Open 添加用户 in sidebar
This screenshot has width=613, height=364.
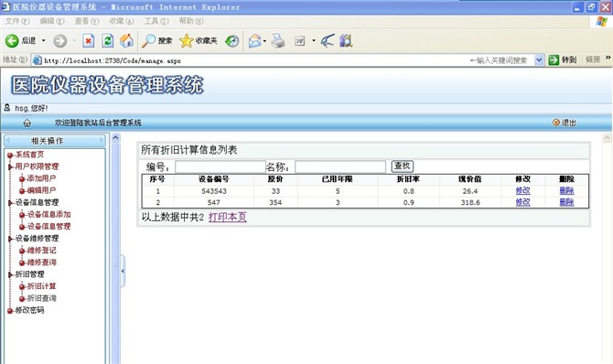pos(41,178)
